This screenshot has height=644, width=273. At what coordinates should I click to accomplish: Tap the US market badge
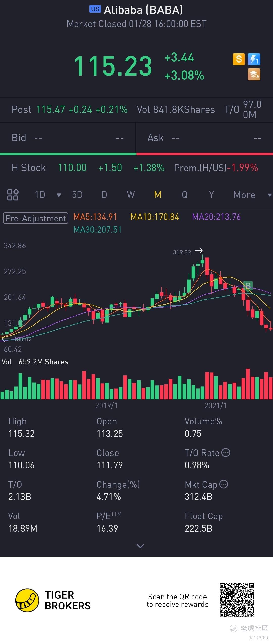pos(95,9)
